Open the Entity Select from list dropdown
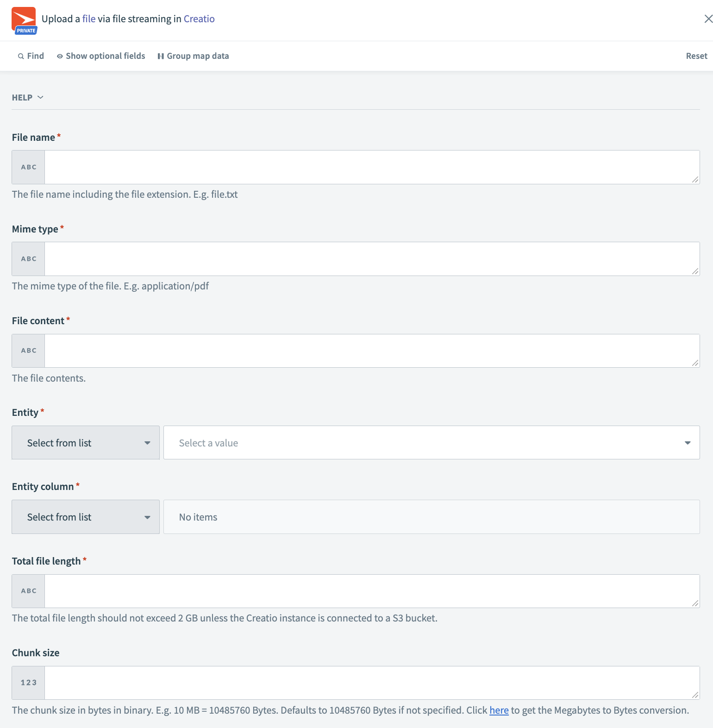 (x=85, y=442)
